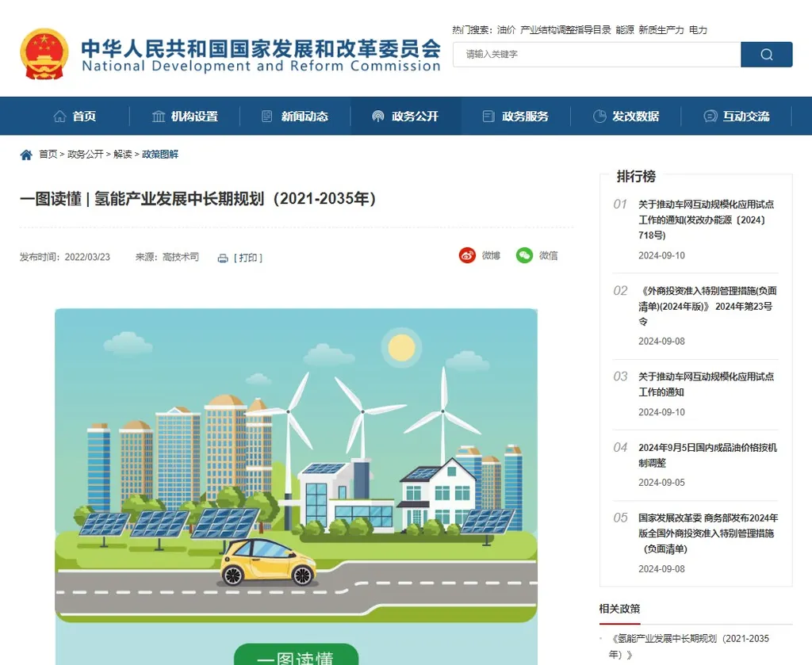The height and width of the screenshot is (665, 812).
Task: Open ranking item 04 成品油价格调整
Action: [x=707, y=455]
